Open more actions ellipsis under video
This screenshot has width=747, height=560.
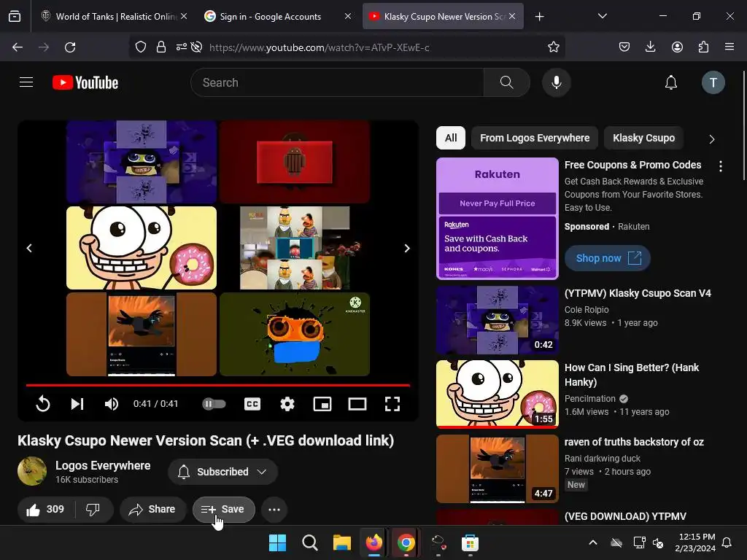point(274,509)
